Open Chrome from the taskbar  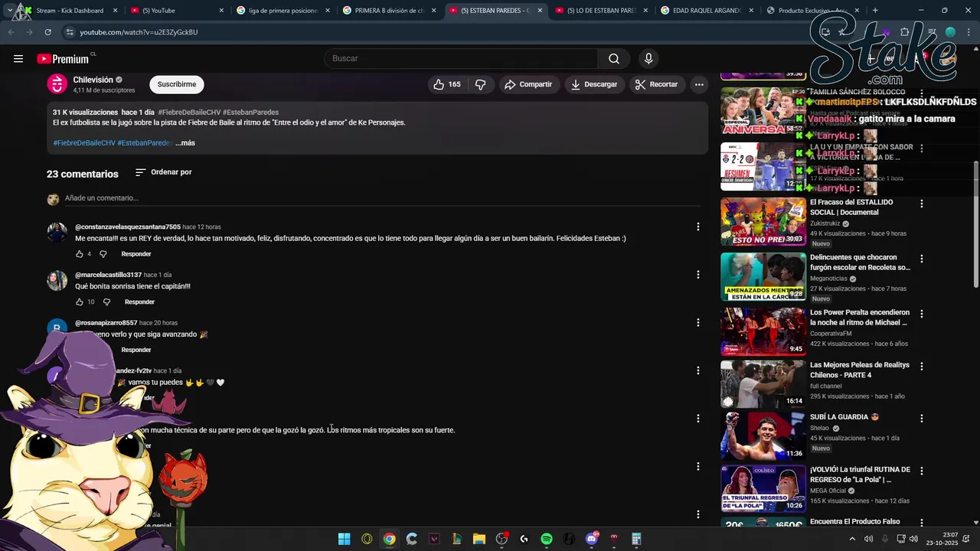click(x=389, y=539)
